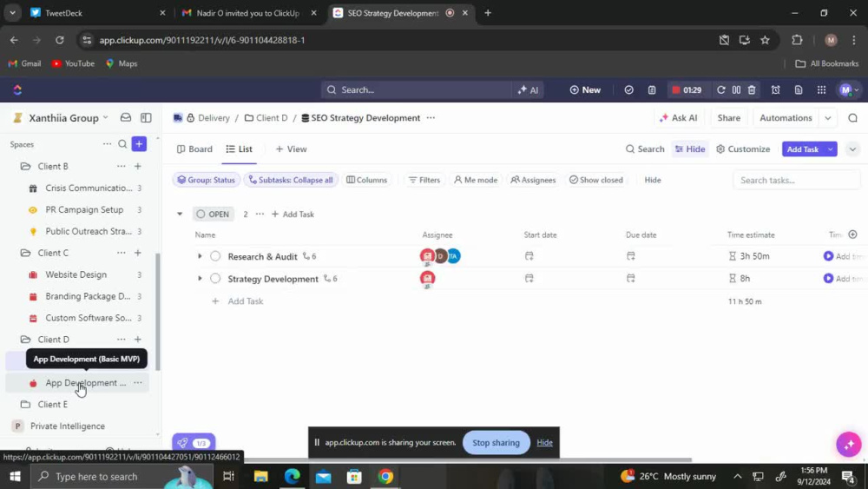Screen dimensions: 868x489
Task: Delete the time entry with trash icon
Action: pos(752,89)
